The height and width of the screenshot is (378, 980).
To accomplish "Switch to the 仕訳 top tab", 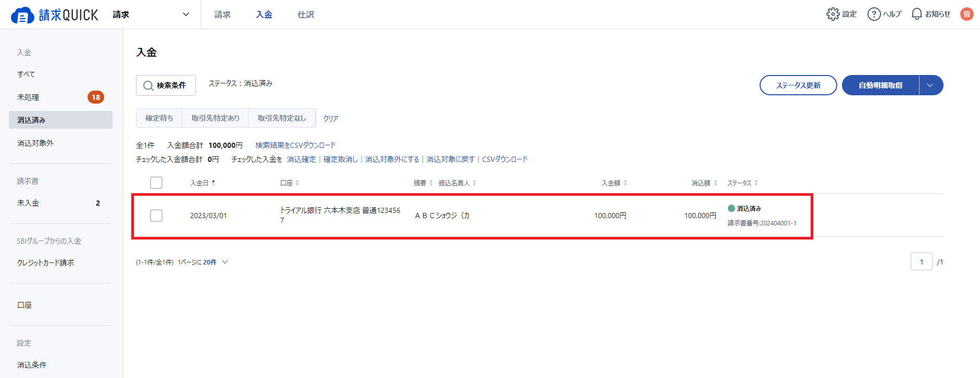I will pos(306,15).
